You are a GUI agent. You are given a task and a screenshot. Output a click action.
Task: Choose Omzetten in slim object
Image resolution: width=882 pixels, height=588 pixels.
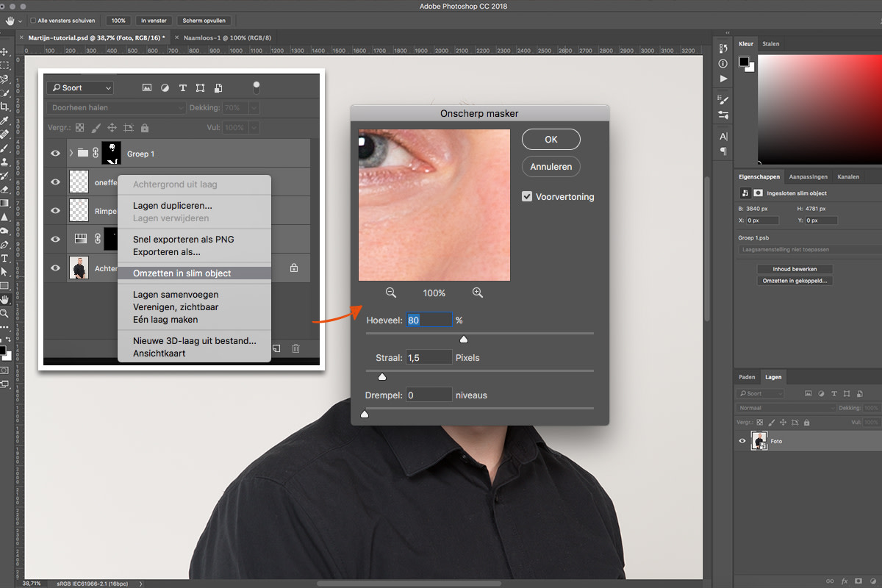click(x=182, y=273)
